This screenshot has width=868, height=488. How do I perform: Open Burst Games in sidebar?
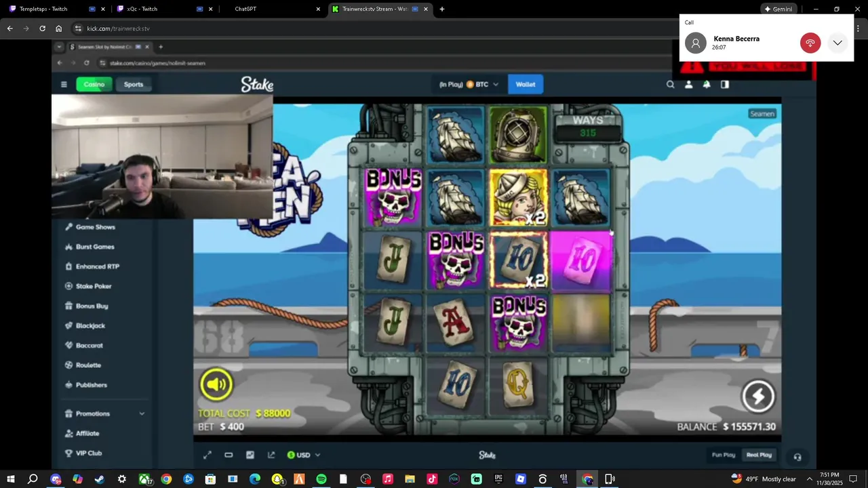94,247
